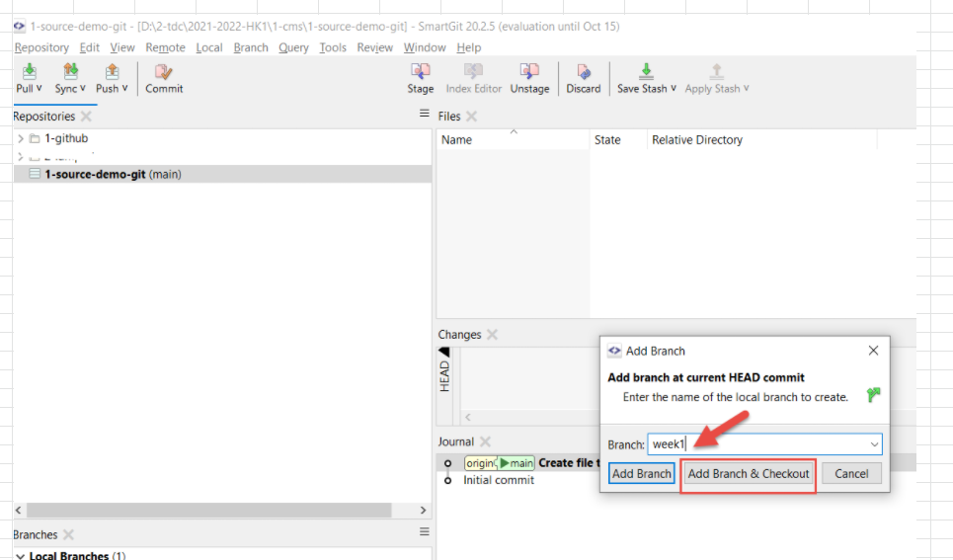Viewport: 953px width, 560px height.
Task: Open the Query menu
Action: (293, 47)
